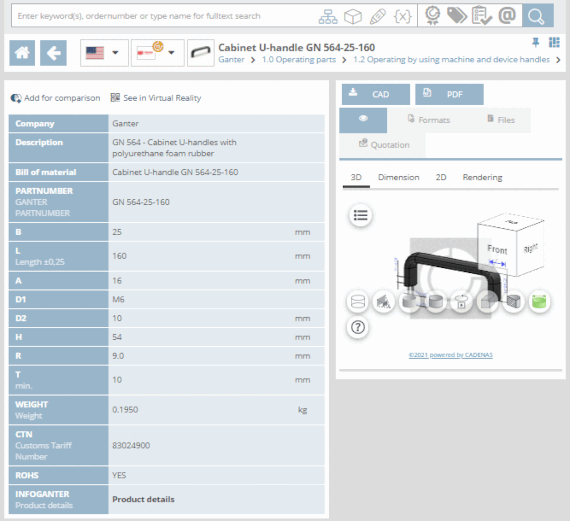This screenshot has height=521, width=570.
Task: Toggle the green measure cylinder mode
Action: [539, 301]
